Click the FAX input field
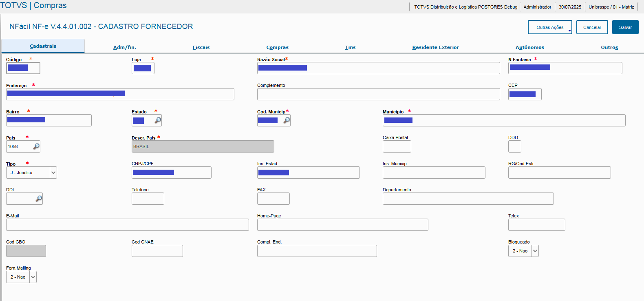 pos(273,199)
